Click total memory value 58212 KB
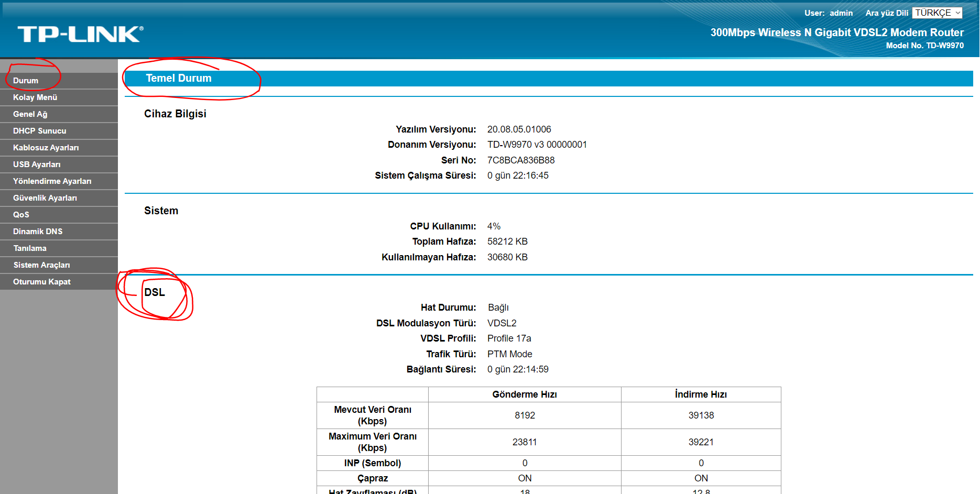Image resolution: width=980 pixels, height=494 pixels. click(507, 241)
